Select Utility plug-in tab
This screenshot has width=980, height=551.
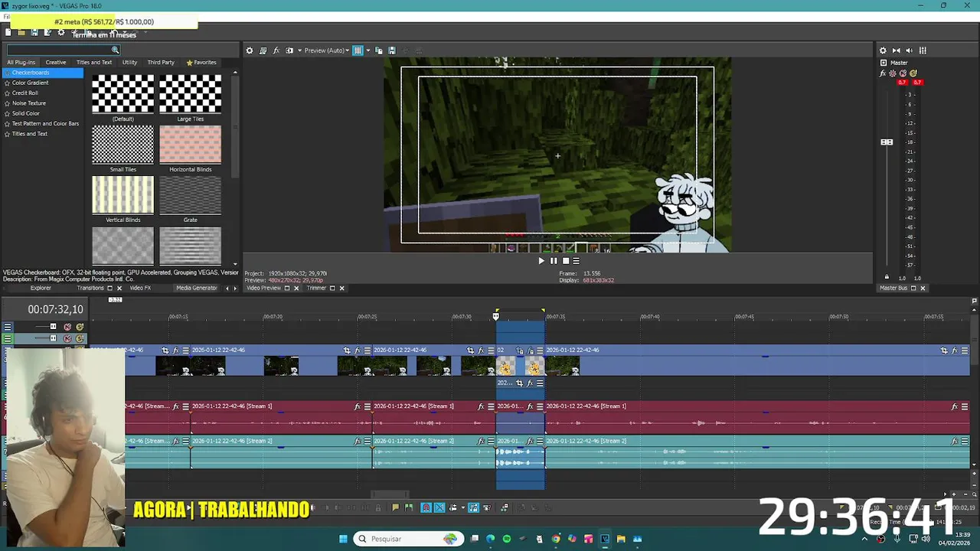[130, 62]
